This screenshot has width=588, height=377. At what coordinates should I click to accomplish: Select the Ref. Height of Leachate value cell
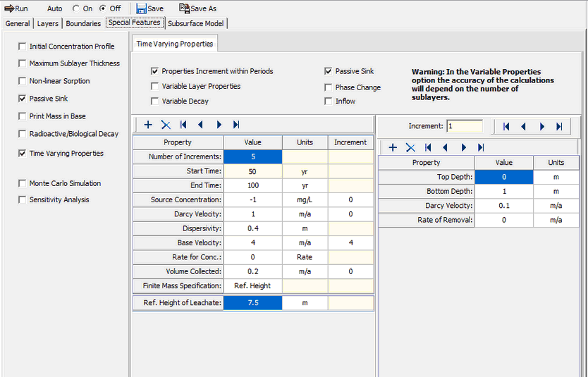[x=252, y=303]
